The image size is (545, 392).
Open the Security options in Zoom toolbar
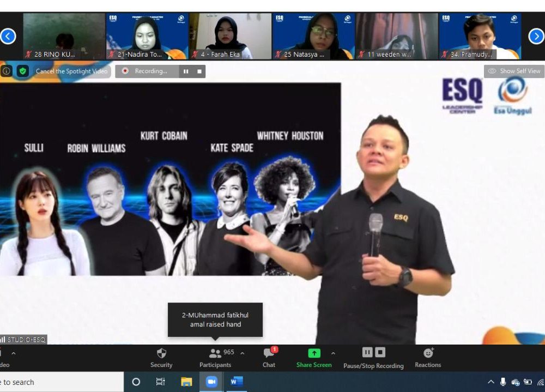(x=161, y=358)
